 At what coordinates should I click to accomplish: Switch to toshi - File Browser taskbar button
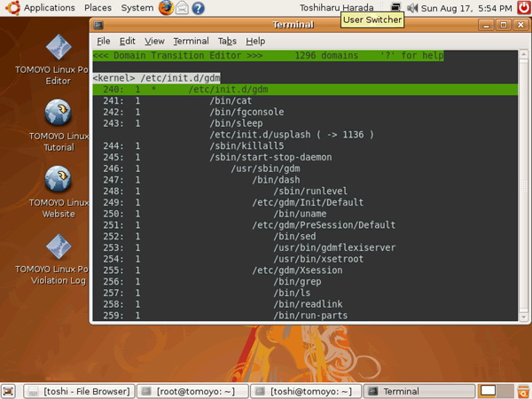[x=80, y=391]
